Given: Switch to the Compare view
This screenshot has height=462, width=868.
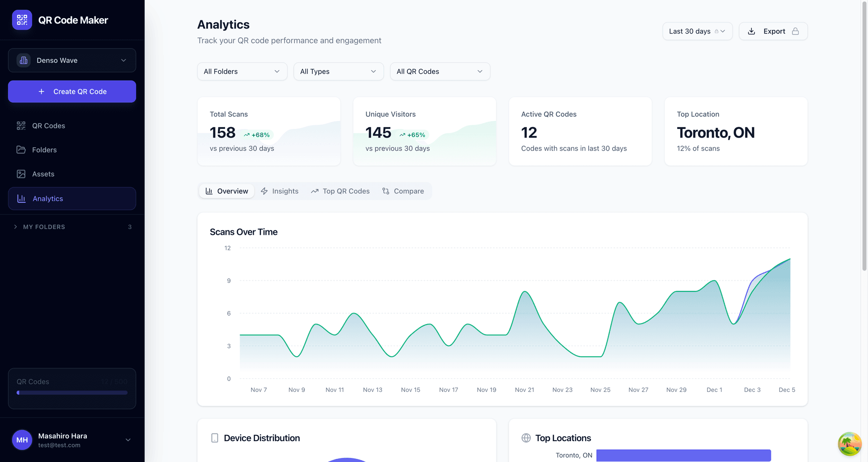Looking at the screenshot, I should pos(403,191).
